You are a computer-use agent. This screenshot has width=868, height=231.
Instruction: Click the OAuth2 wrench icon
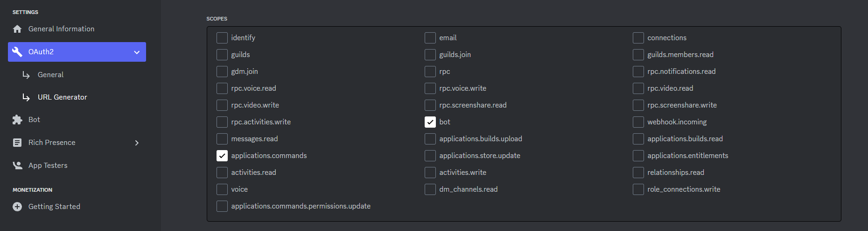coord(17,52)
